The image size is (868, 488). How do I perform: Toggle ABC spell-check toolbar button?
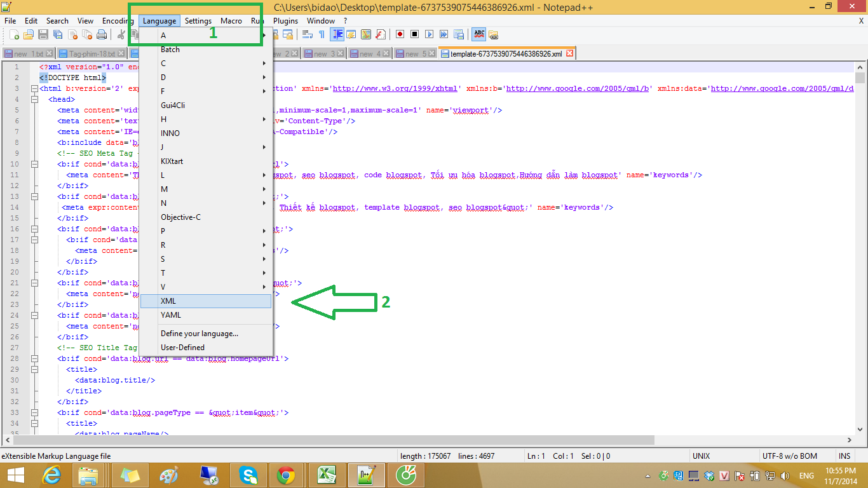[478, 34]
